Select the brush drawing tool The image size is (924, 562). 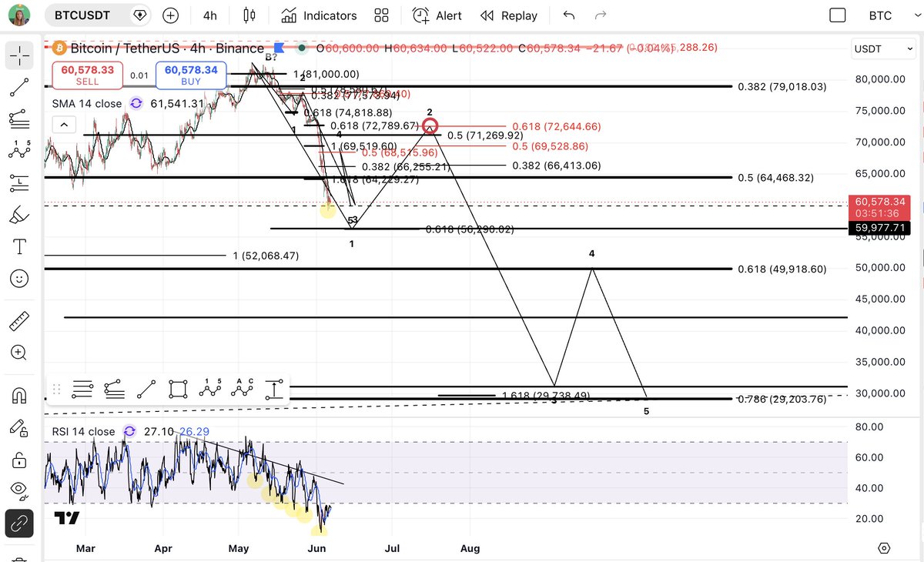click(x=19, y=215)
